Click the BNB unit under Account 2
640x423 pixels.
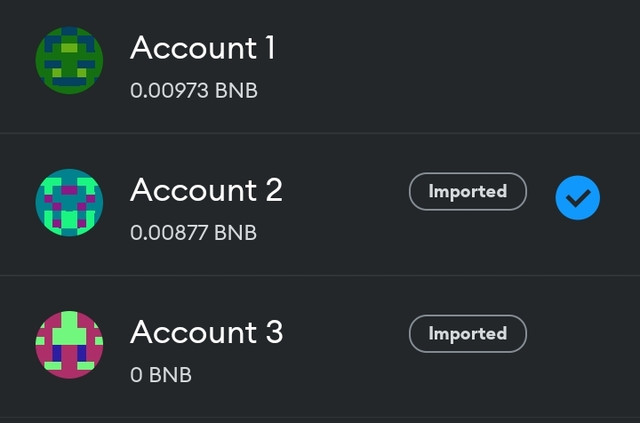(236, 233)
